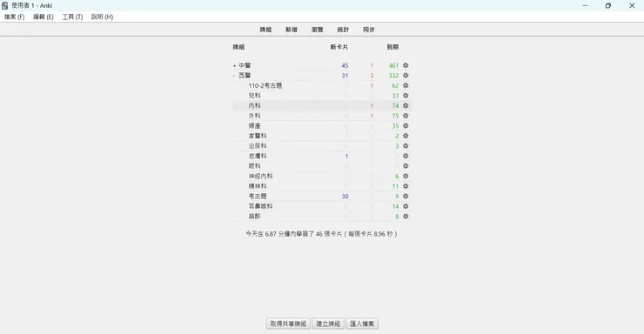Click the Anki app icon in title bar
The image size is (644, 334).
tap(5, 5)
